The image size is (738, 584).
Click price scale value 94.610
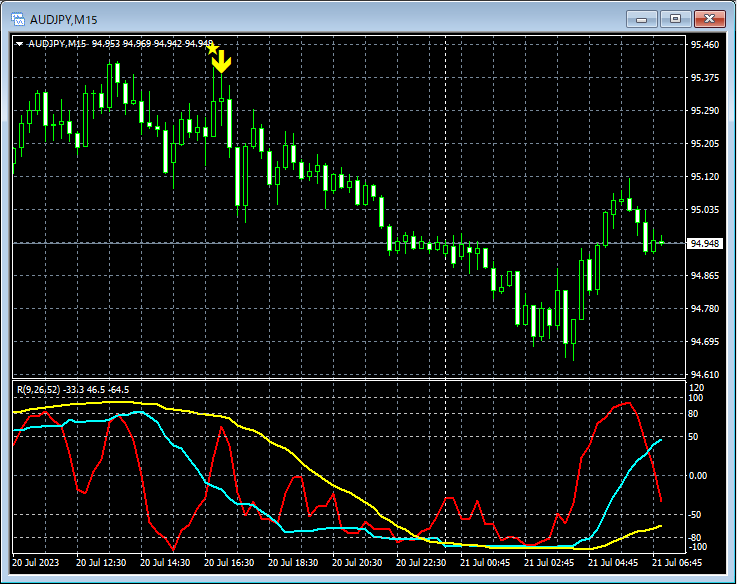tap(705, 375)
